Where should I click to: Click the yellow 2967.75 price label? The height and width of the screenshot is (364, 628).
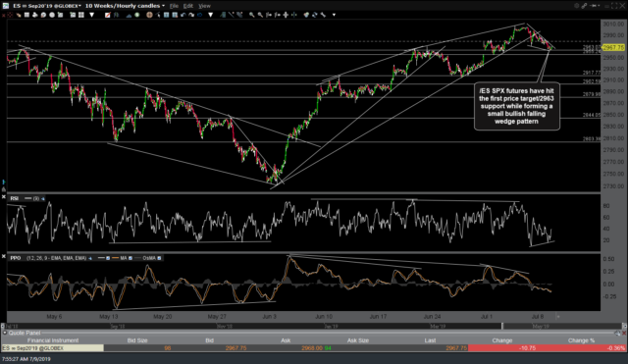tap(613, 48)
